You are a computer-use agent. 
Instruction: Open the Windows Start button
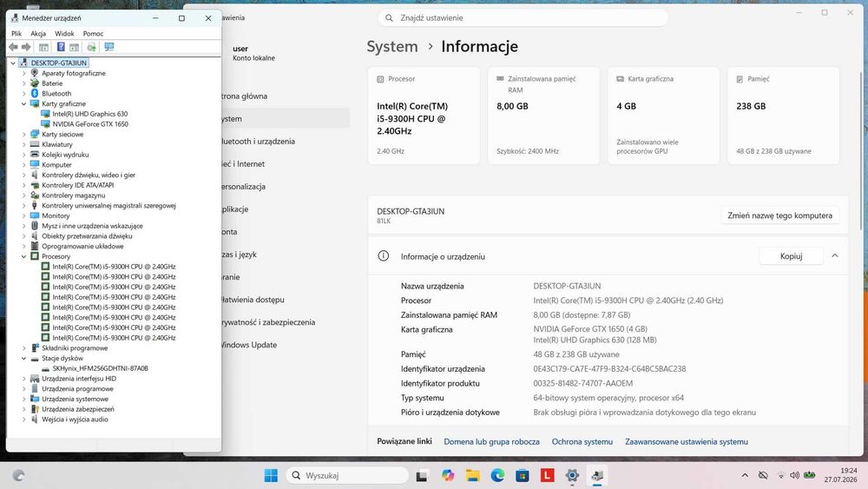point(271,475)
